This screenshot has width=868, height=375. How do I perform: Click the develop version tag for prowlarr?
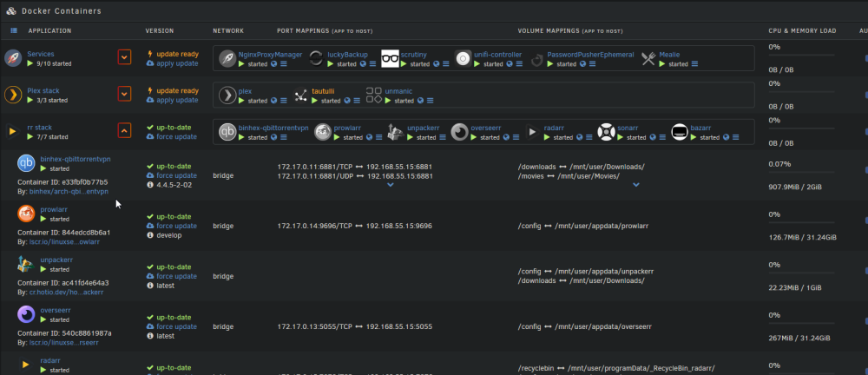169,235
